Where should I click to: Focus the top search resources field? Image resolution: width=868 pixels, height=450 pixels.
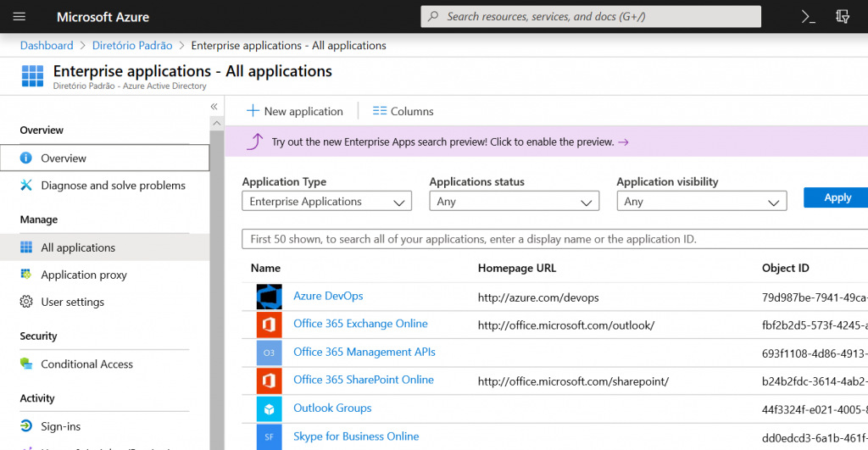point(591,17)
